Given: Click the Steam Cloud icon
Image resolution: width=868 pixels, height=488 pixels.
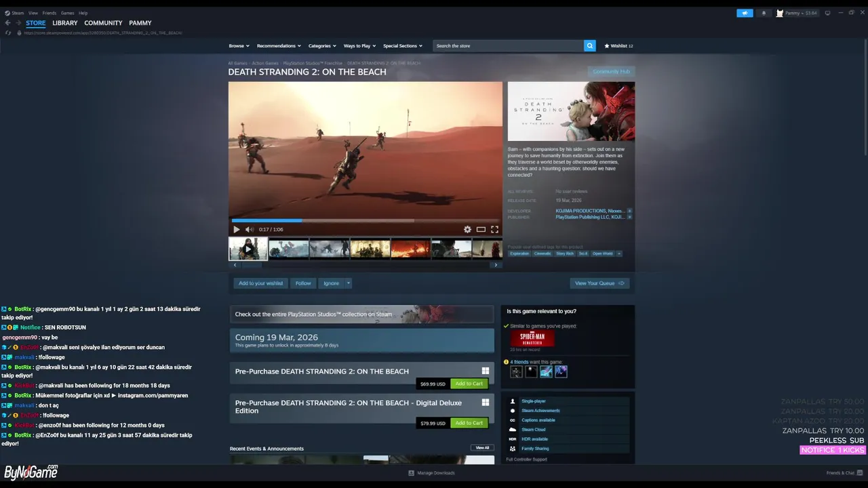Looking at the screenshot, I should [513, 430].
